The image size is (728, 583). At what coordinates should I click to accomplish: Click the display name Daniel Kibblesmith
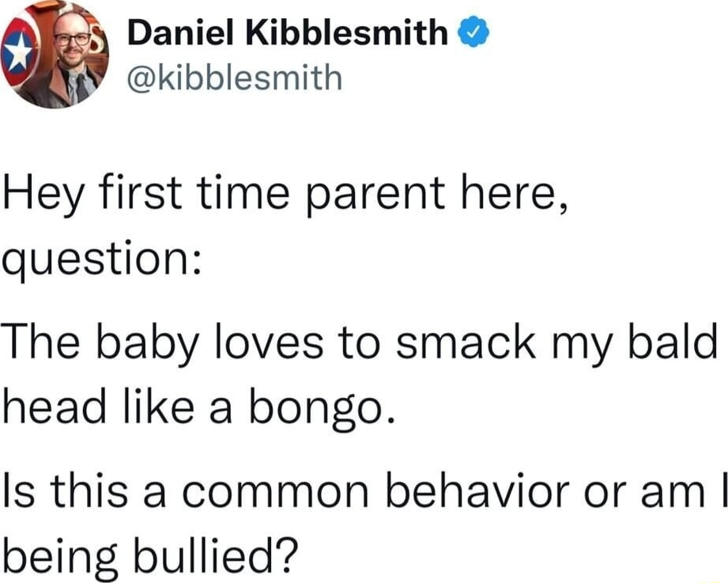(x=288, y=32)
